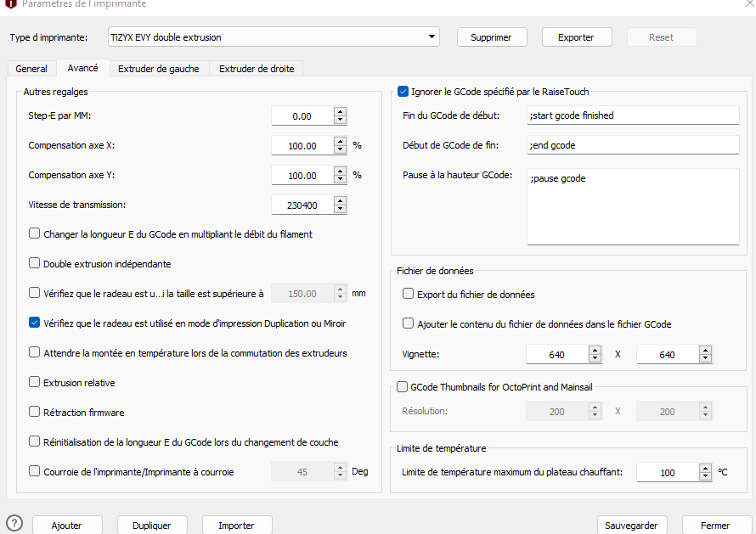The image size is (756, 534).
Task: Uncheck Ignorer le GCode spécifié par RaiseTouch
Action: (x=403, y=92)
